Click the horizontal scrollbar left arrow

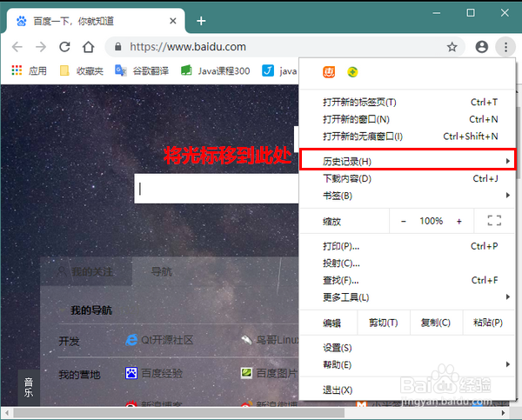tap(7, 413)
